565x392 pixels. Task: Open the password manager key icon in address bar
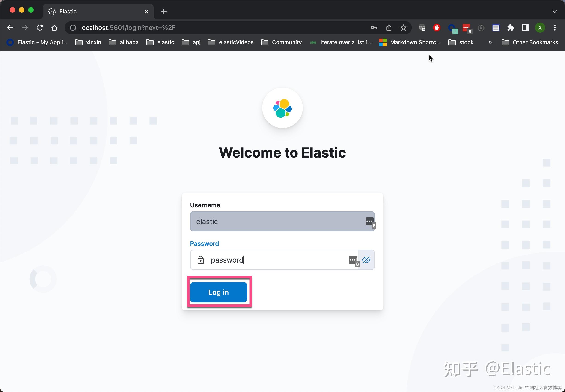pyautogui.click(x=374, y=27)
